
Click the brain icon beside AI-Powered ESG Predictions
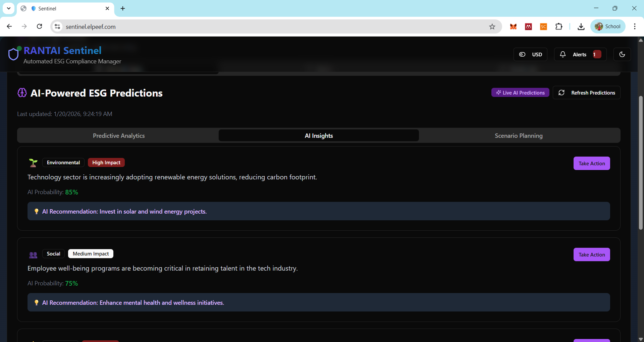coord(22,93)
